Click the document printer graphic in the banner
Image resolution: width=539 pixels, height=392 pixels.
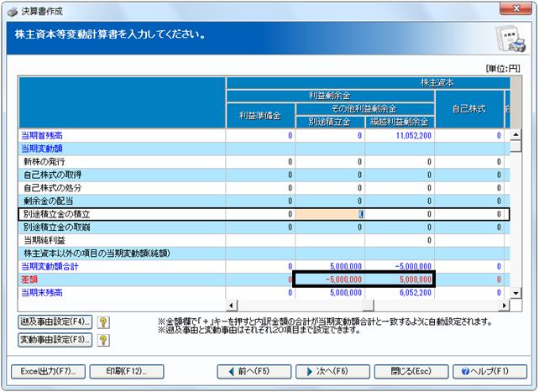510,39
